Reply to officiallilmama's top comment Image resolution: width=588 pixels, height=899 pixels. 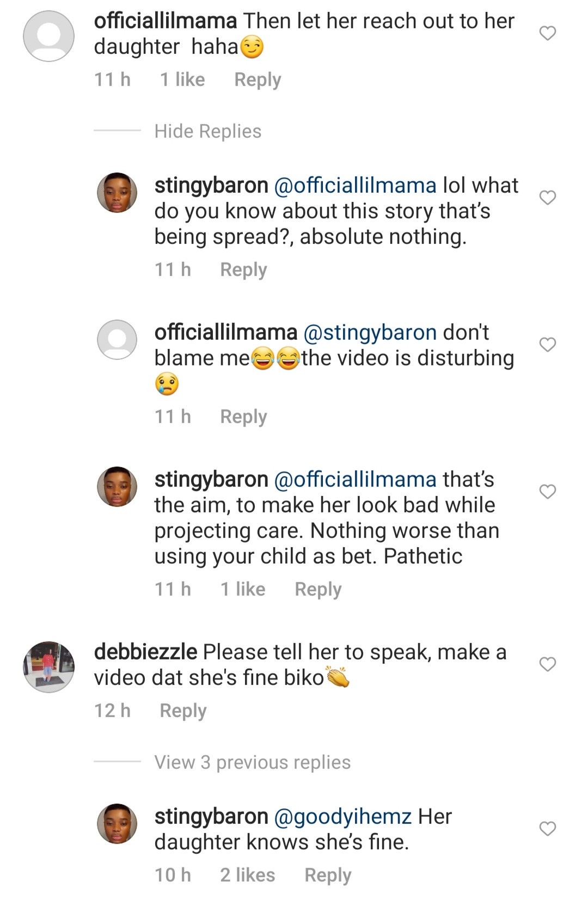click(258, 79)
